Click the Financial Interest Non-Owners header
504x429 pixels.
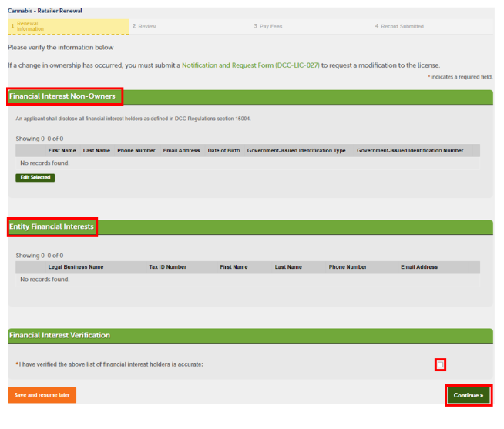63,97
